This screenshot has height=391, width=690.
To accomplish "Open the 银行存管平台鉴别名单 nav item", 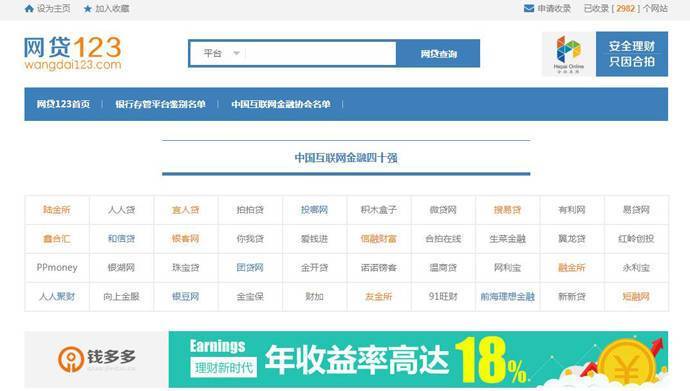I will point(160,104).
